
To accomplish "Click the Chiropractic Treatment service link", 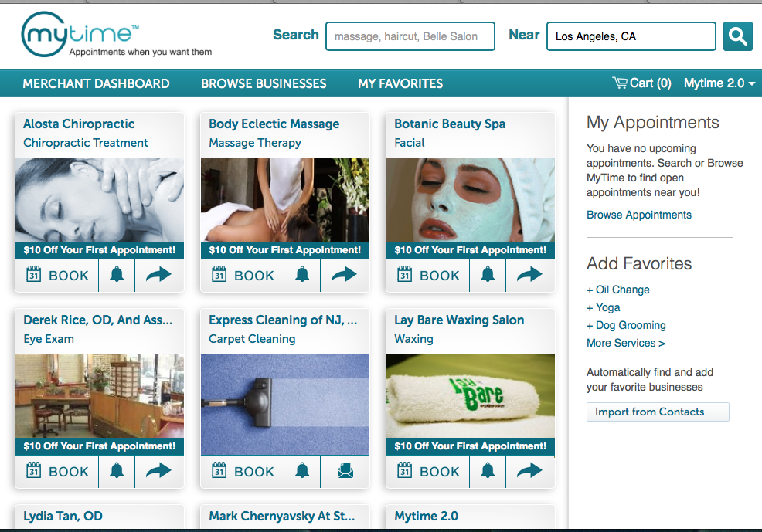I will [x=86, y=143].
